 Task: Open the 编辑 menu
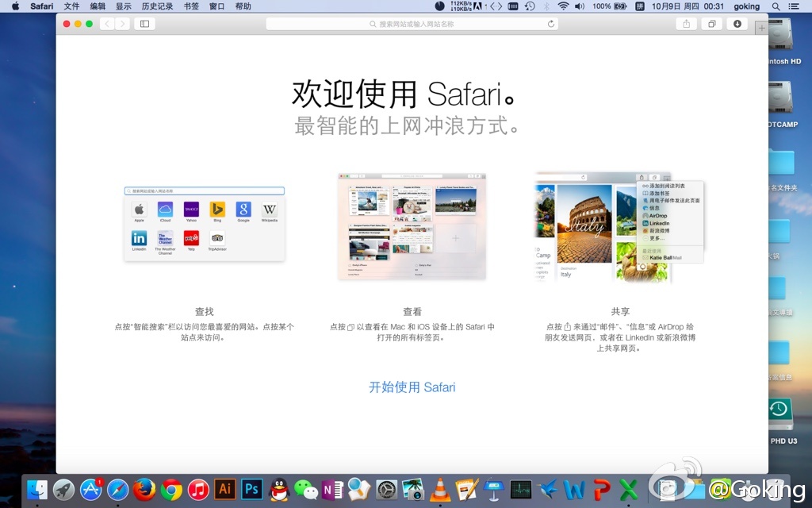(x=98, y=6)
